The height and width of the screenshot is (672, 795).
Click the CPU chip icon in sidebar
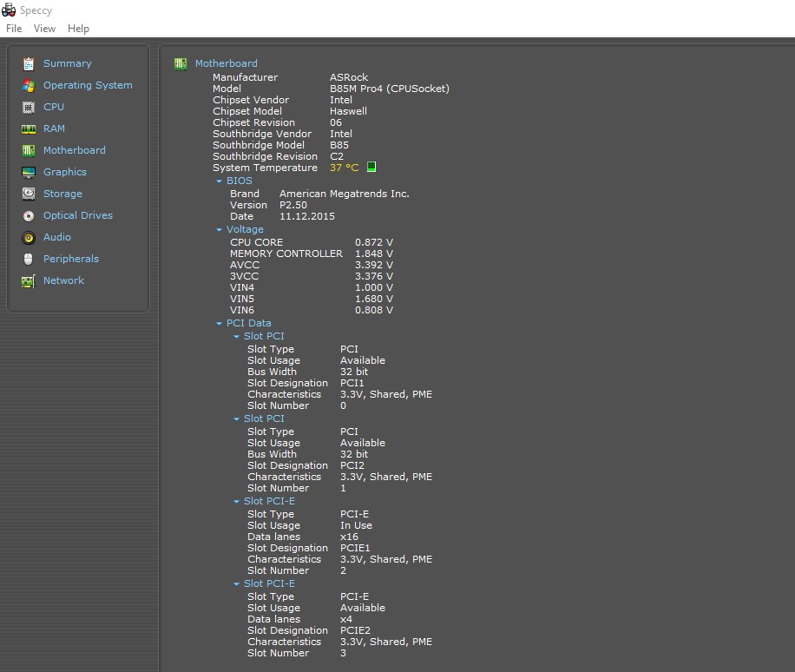tap(29, 108)
